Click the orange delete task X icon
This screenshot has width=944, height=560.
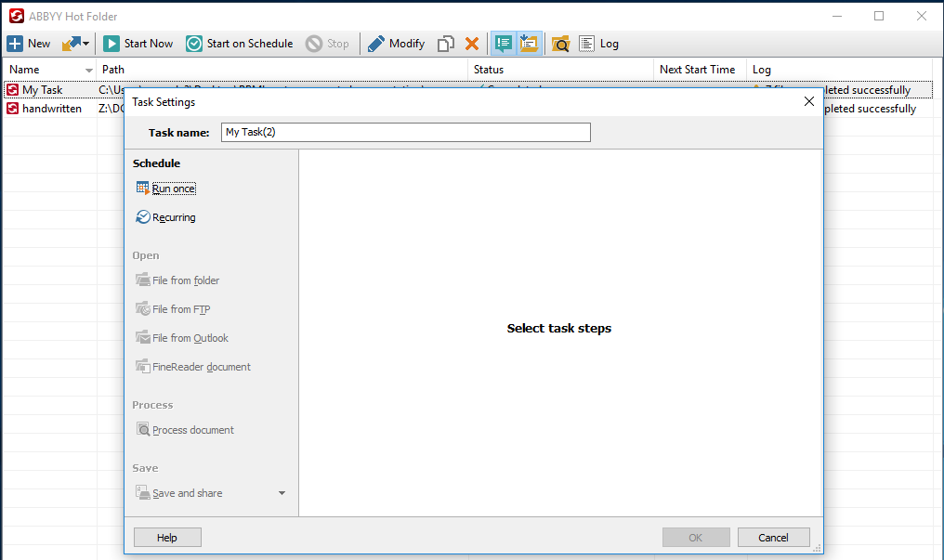472,44
